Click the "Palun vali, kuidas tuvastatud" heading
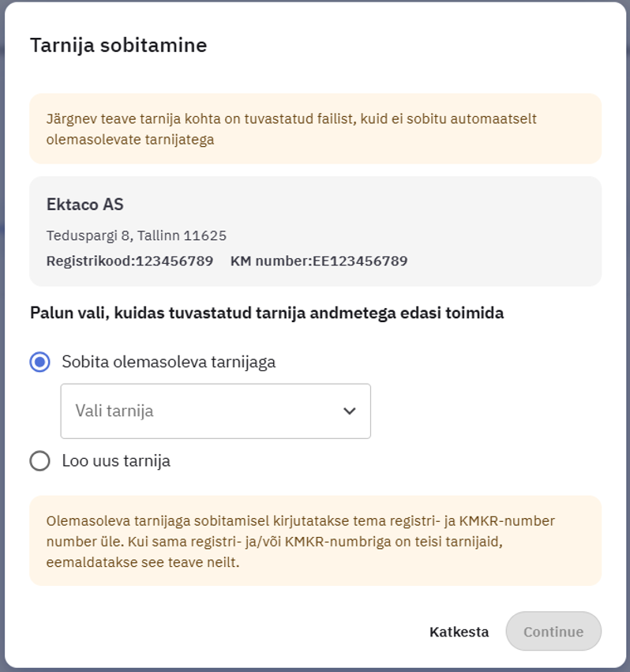 click(267, 313)
